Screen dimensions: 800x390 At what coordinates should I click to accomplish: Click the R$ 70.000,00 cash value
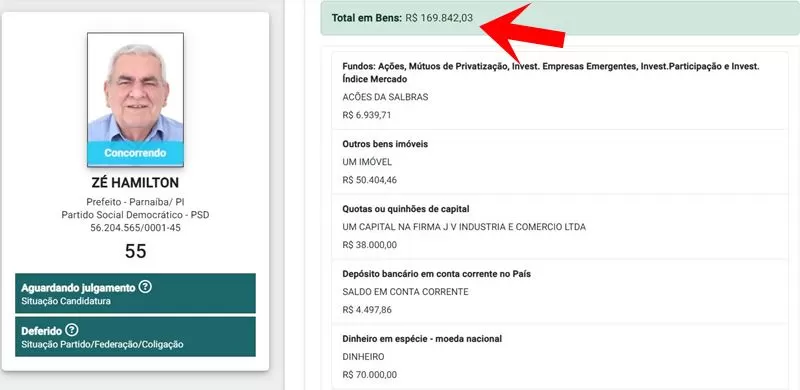coord(370,375)
